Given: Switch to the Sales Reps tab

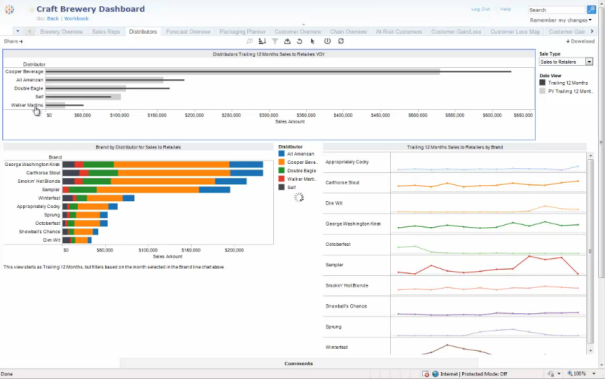Looking at the screenshot, I should 106,32.
